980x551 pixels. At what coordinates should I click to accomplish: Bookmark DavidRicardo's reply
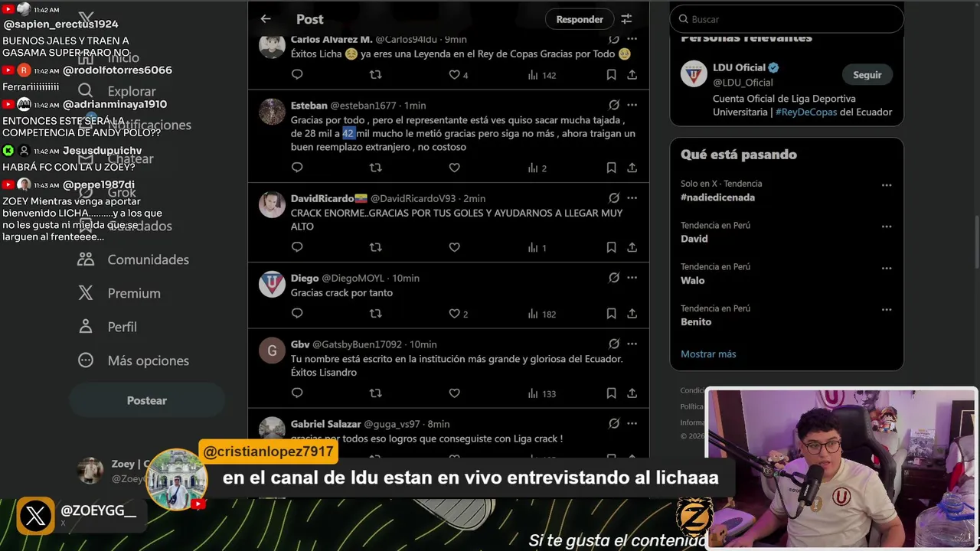[x=611, y=247]
